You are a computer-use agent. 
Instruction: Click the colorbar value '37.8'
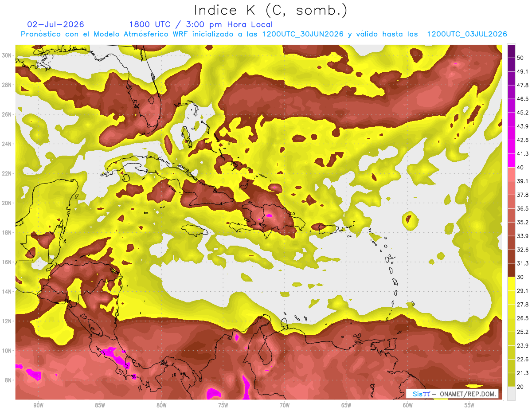(523, 195)
